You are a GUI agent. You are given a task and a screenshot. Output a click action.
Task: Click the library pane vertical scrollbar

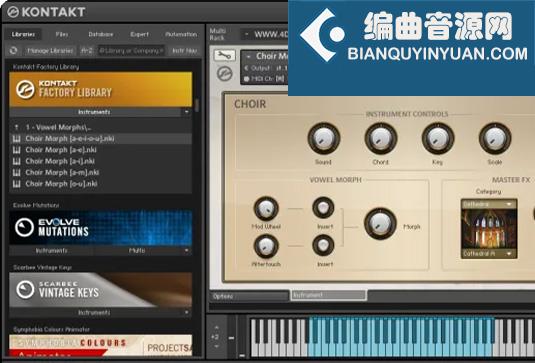click(x=197, y=105)
